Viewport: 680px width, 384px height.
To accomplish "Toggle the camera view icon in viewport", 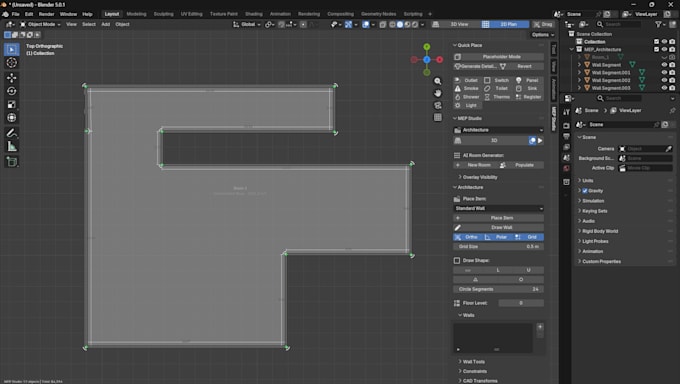I will (438, 105).
